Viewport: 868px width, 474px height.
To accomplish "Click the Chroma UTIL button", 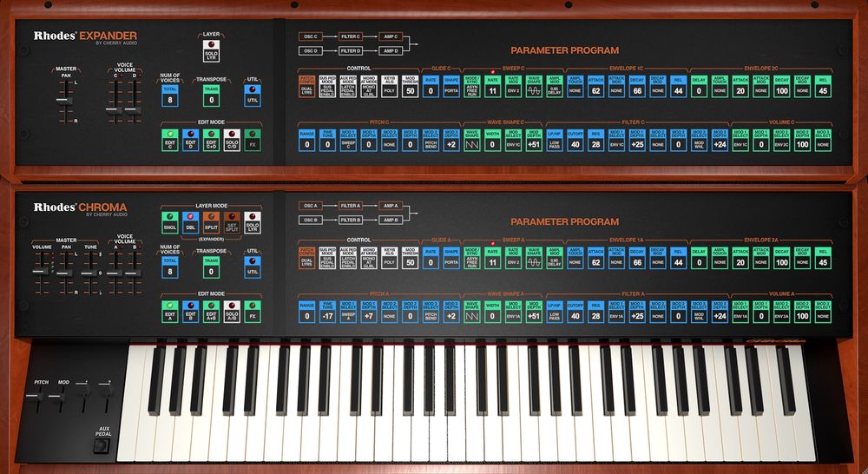I will (253, 267).
